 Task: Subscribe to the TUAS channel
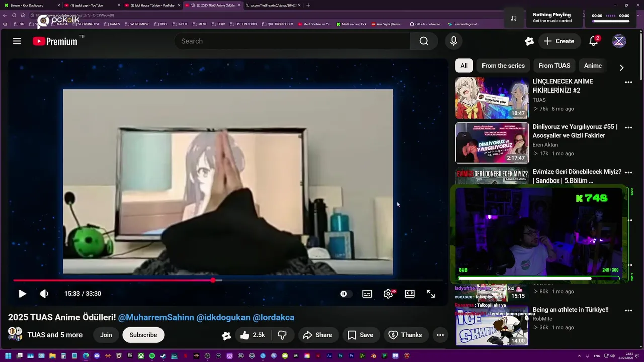pyautogui.click(x=143, y=335)
